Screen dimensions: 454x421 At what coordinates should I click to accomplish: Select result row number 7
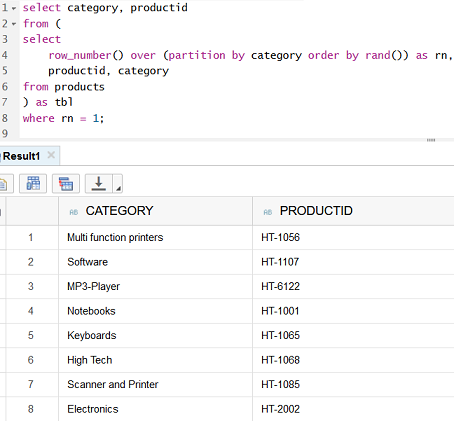click(x=31, y=384)
